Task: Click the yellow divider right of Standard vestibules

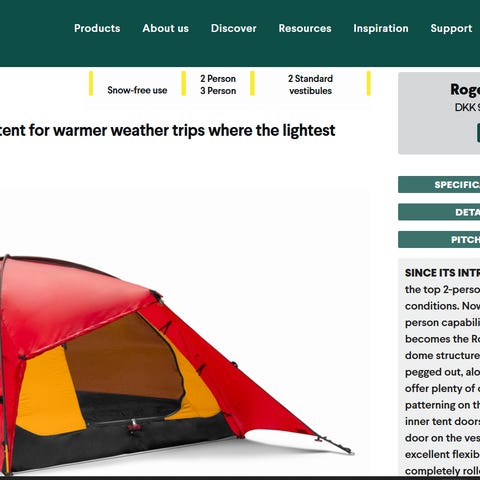Action: pyautogui.click(x=369, y=83)
